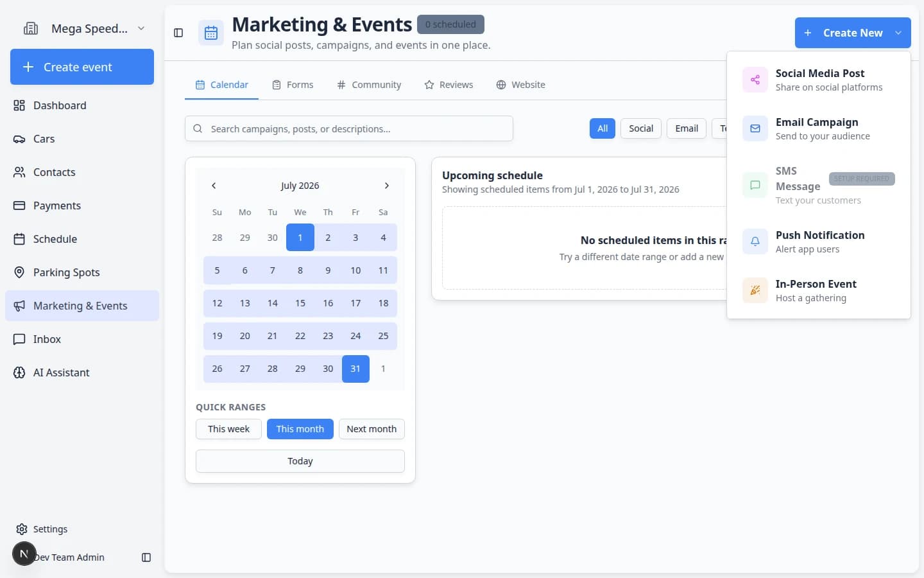Image resolution: width=924 pixels, height=578 pixels.
Task: Select July 15 in the calendar
Action: (x=300, y=303)
